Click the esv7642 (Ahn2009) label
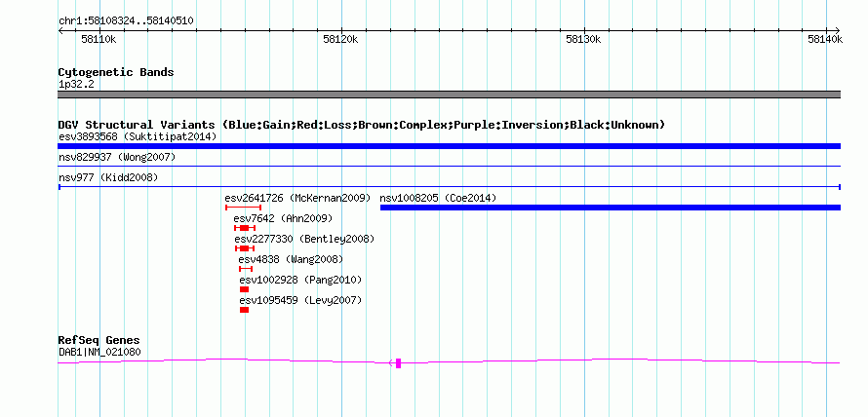 pos(283,218)
